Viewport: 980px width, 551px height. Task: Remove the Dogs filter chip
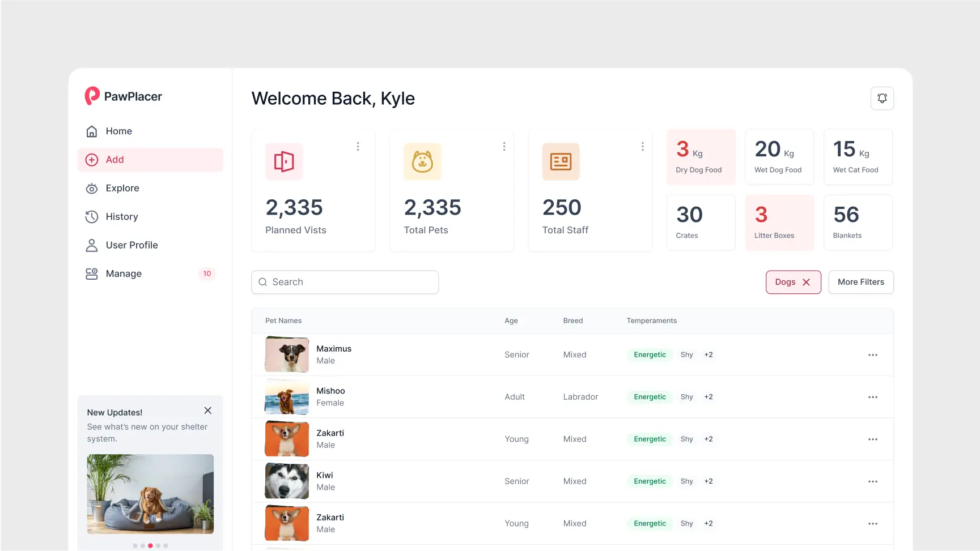pyautogui.click(x=806, y=281)
